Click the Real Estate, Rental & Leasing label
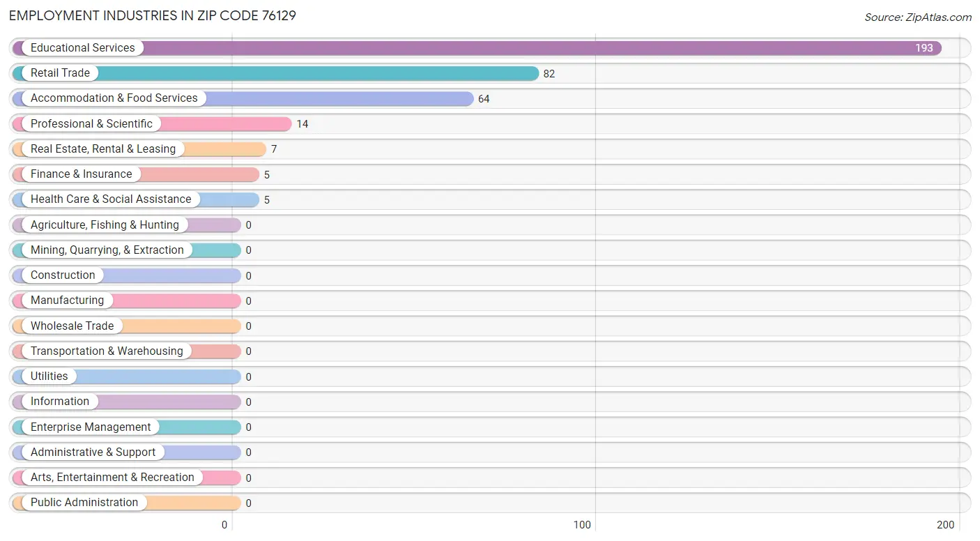Image resolution: width=980 pixels, height=541 pixels. tap(103, 149)
